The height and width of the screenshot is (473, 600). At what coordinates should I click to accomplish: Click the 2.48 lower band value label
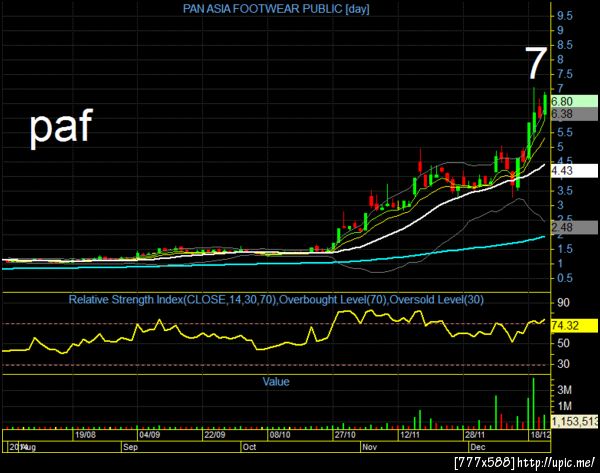(x=574, y=227)
